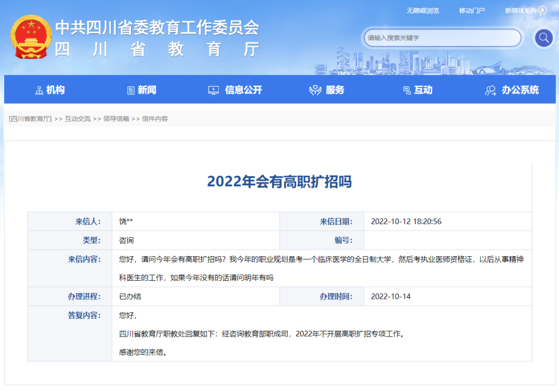Open the circular icon beside 新媒体矩阵
This screenshot has width=559, height=392.
pyautogui.click(x=541, y=10)
